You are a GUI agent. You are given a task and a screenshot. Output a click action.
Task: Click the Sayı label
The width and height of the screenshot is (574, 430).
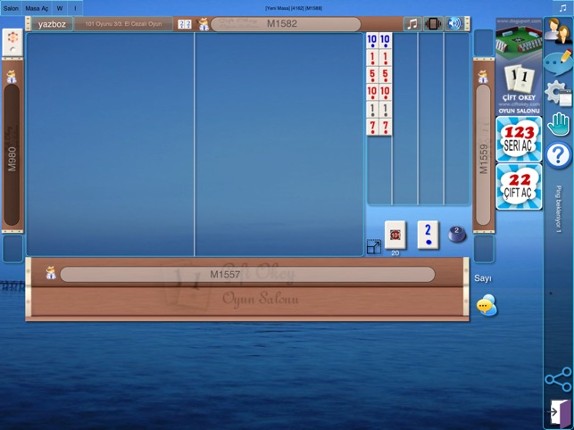click(x=482, y=278)
